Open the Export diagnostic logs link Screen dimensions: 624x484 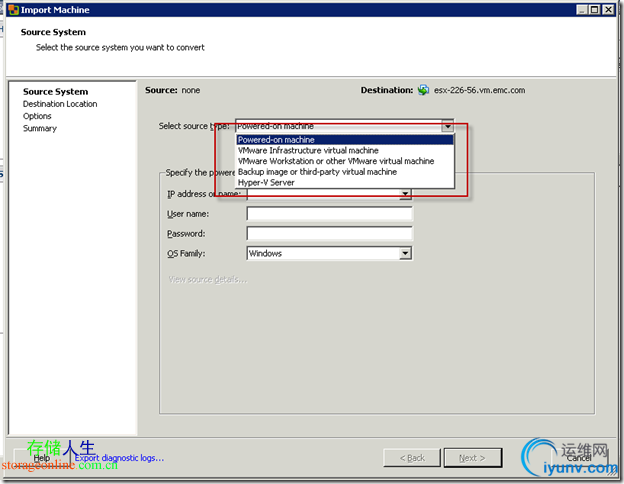(119, 458)
